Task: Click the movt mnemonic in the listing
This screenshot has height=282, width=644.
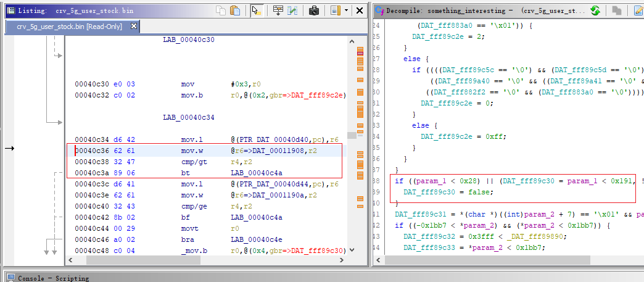Action: pyautogui.click(x=189, y=228)
